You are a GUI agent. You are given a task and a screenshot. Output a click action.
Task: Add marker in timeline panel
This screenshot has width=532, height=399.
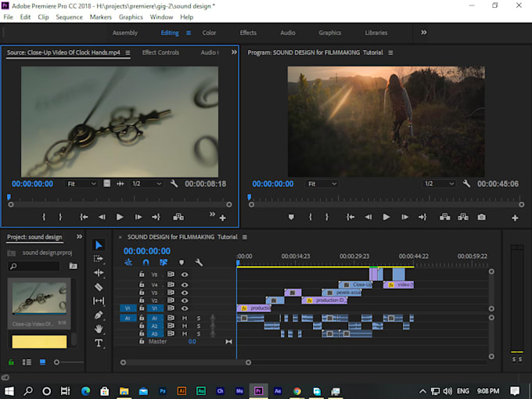pyautogui.click(x=182, y=262)
